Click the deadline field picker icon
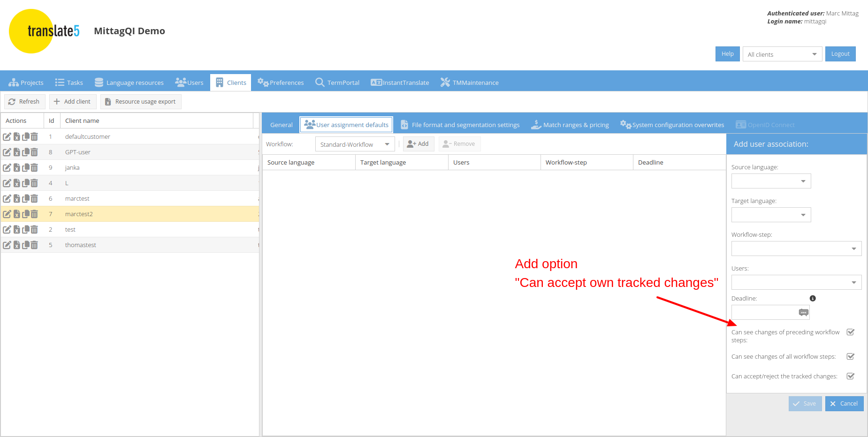 click(x=803, y=312)
